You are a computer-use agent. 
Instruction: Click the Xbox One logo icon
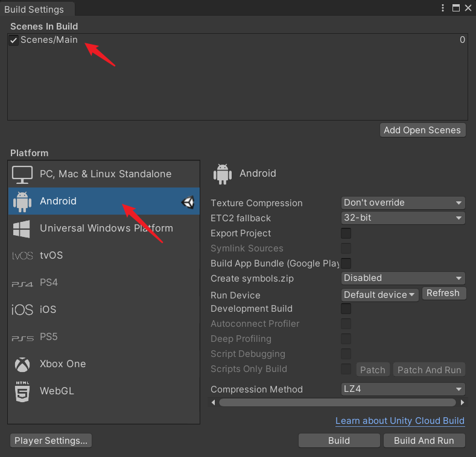point(22,364)
